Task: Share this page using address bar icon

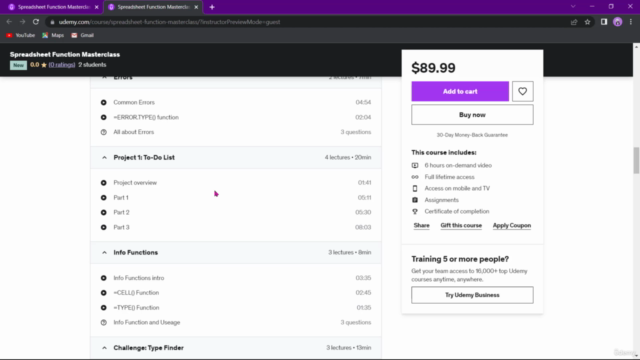Action: pyautogui.click(x=574, y=22)
